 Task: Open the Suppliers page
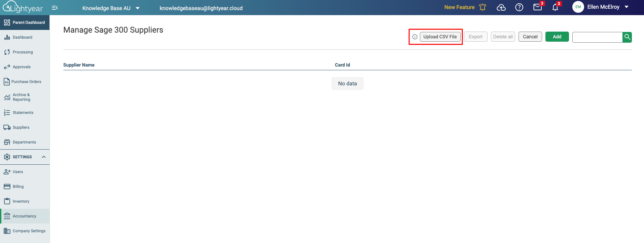pyautogui.click(x=25, y=127)
